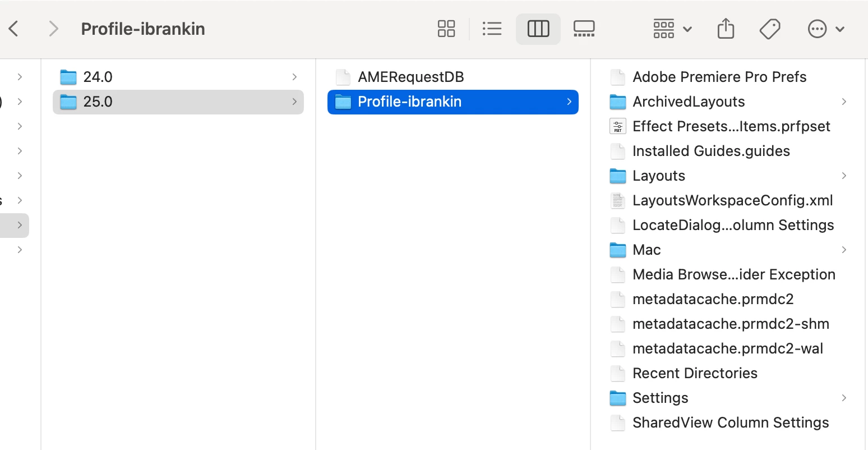Click the 'AMERequestDB' file name

(411, 77)
